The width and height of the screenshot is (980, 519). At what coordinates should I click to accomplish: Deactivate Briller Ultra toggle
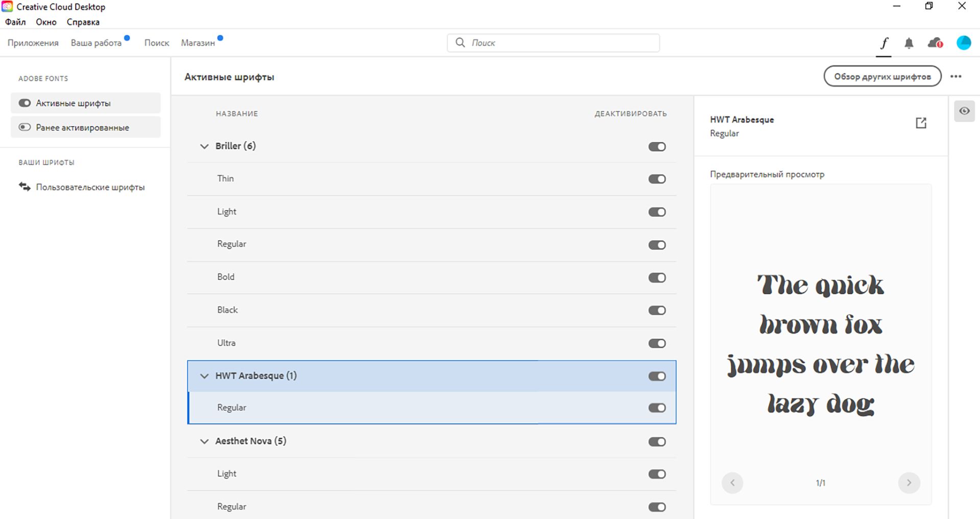[657, 343]
